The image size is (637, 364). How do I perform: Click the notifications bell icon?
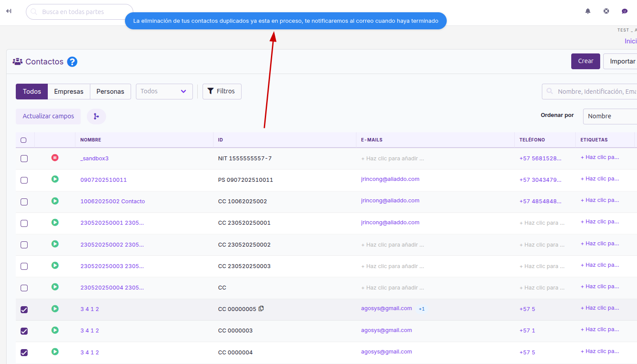tap(588, 11)
